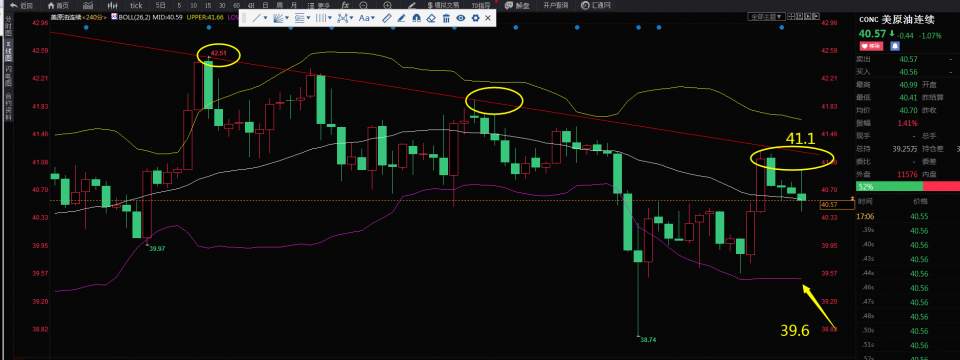Open the 汇通网 link
This screenshot has height=360, width=960.
[x=596, y=6]
